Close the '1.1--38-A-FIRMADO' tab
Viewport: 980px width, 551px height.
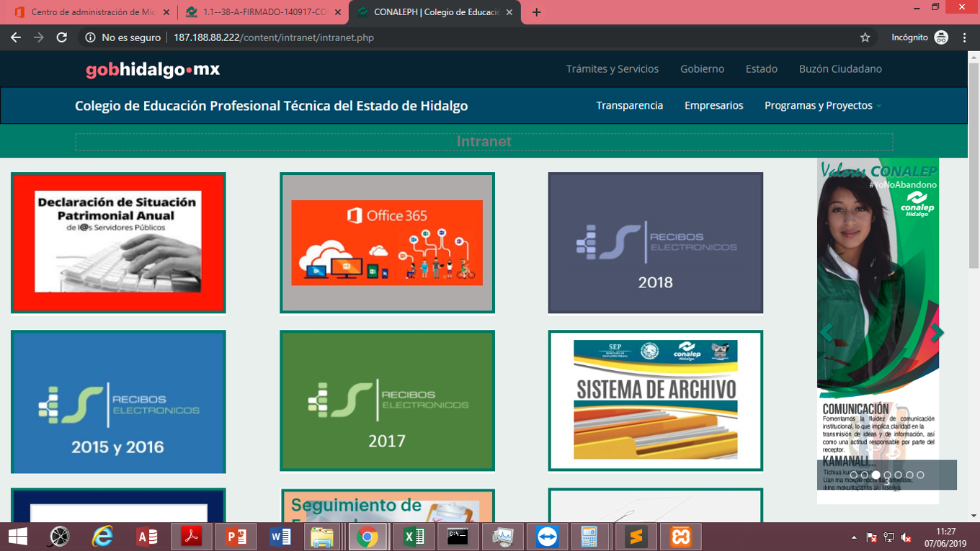[x=338, y=12]
